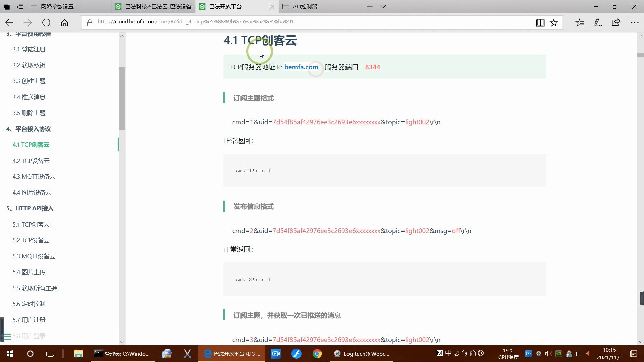The image size is (644, 362).
Task: Click the cmd=2&res=1 code block
Action: pyautogui.click(x=385, y=279)
